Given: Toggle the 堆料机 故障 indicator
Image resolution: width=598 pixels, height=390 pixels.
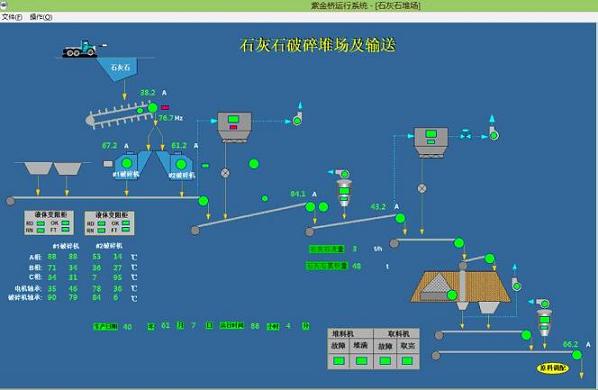Looking at the screenshot, I should click(x=339, y=361).
